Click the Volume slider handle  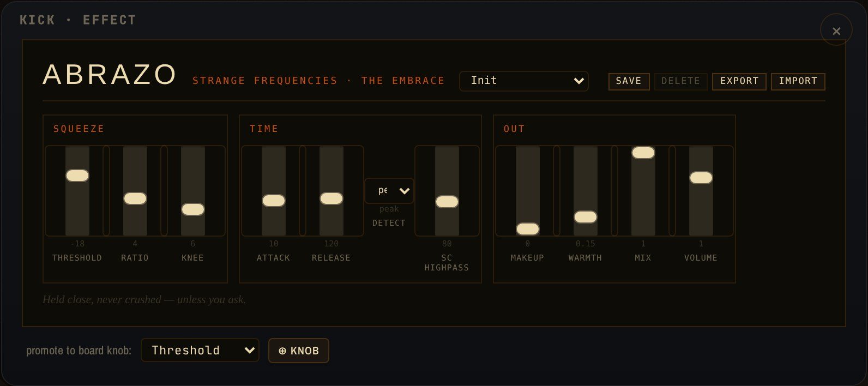[x=701, y=178]
